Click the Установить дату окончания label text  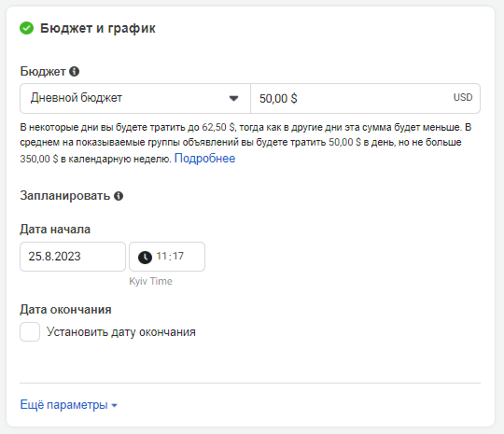121,332
